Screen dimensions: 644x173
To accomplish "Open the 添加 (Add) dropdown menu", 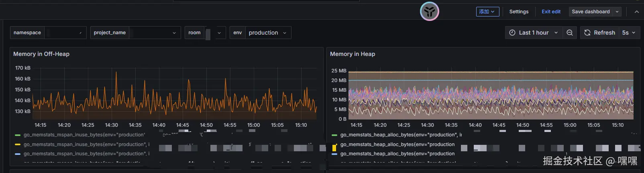I will tap(487, 12).
